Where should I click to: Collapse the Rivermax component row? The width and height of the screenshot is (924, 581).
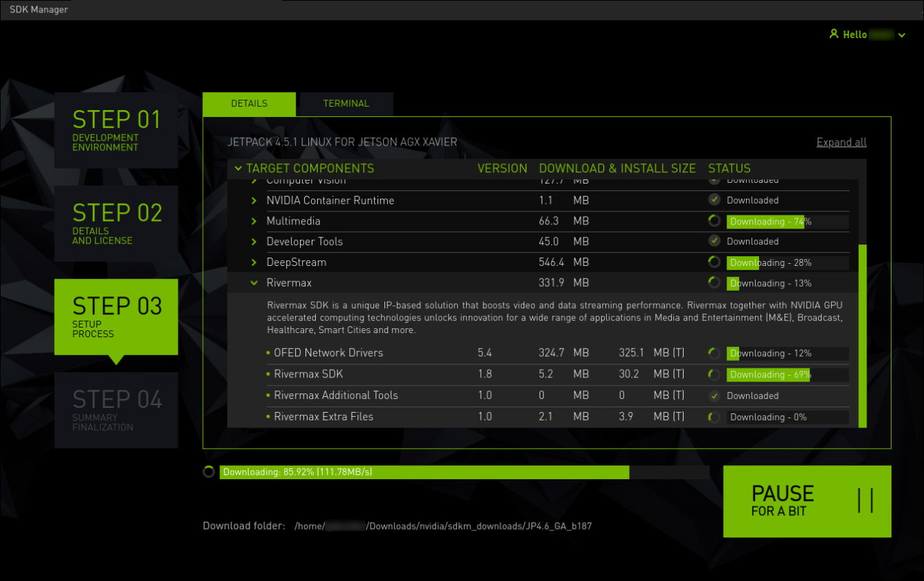click(x=254, y=283)
